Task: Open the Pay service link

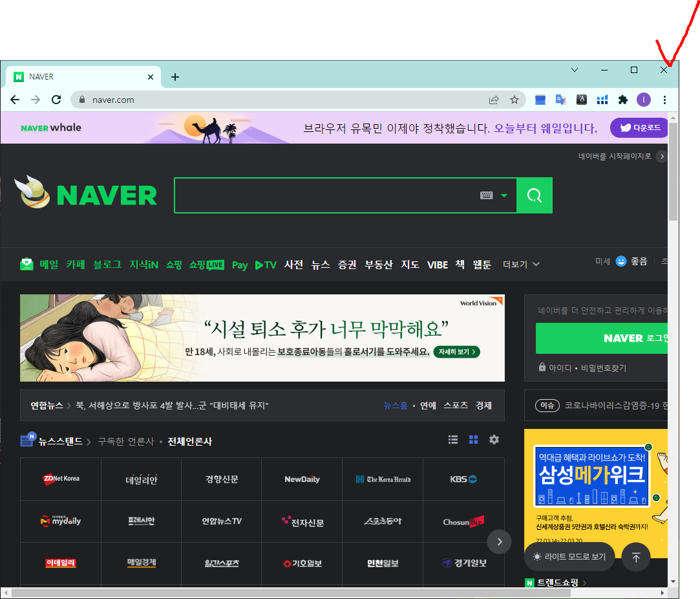Action: 240,265
